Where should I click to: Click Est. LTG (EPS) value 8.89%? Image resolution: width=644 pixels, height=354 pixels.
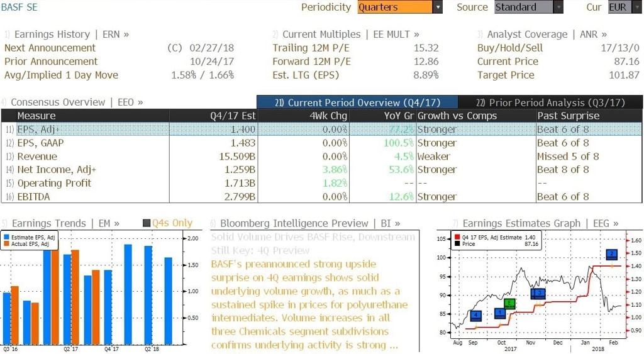(x=426, y=75)
